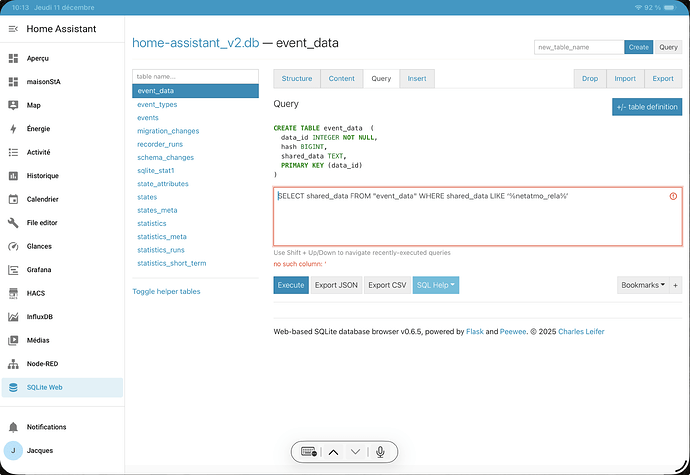Hide the on-screen keyboard icon
The width and height of the screenshot is (690, 475).
(309, 452)
